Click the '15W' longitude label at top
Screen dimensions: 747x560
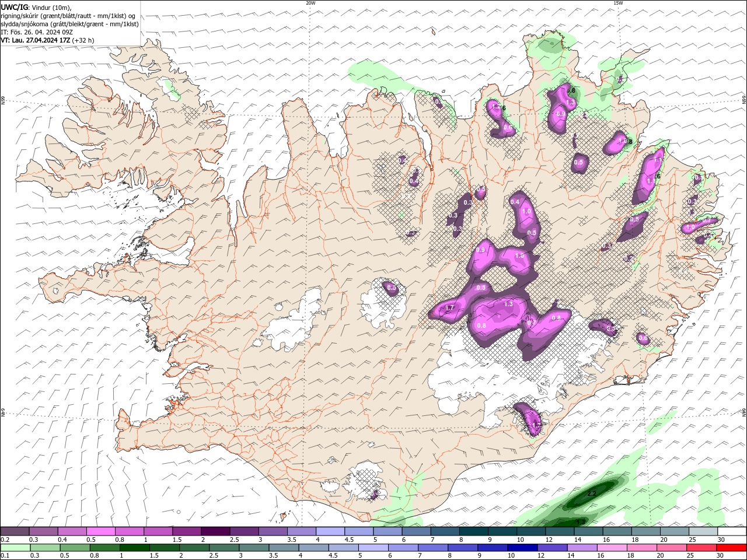(618, 3)
